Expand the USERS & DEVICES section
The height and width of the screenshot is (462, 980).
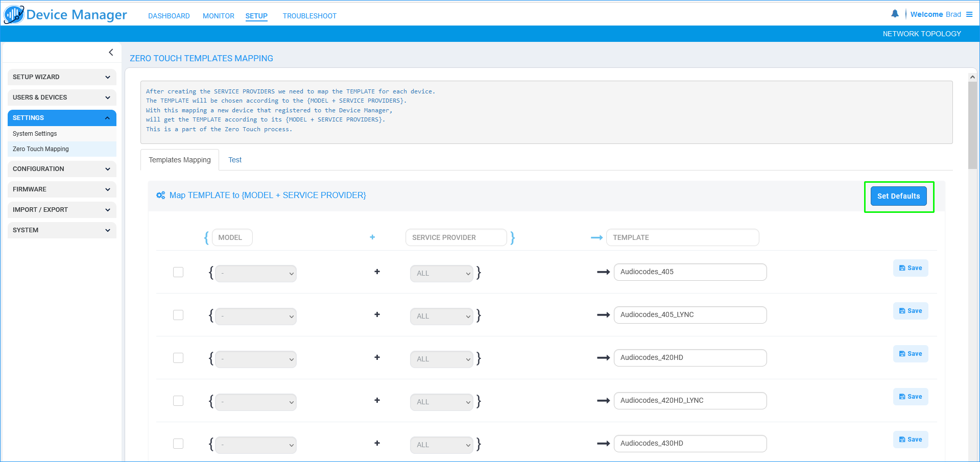pyautogui.click(x=62, y=98)
